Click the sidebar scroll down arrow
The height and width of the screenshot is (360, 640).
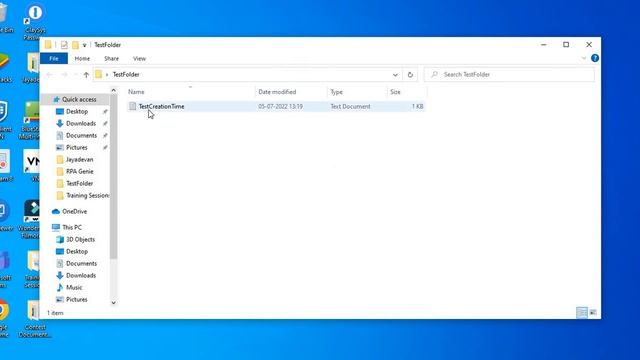(x=113, y=302)
